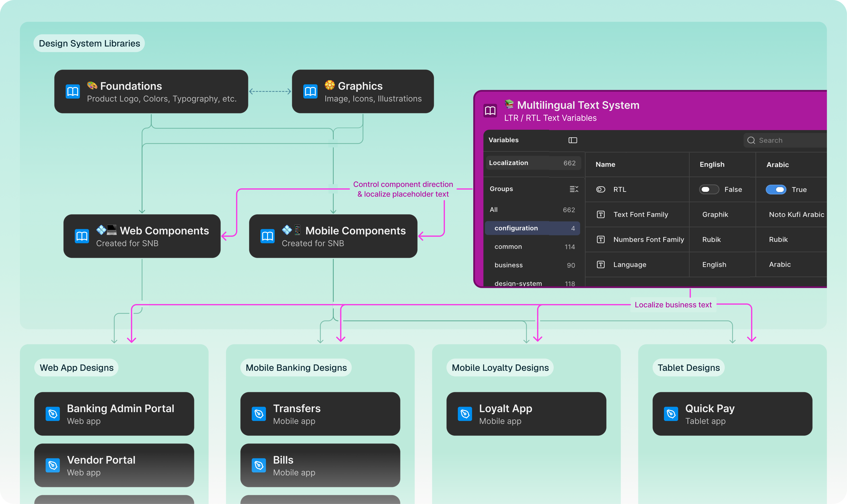Image resolution: width=847 pixels, height=504 pixels.
Task: Open the Web Components library card
Action: coord(142,236)
